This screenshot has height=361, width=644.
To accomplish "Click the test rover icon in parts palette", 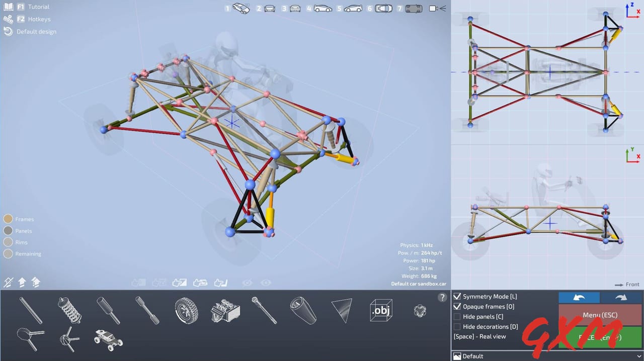I will (x=108, y=341).
